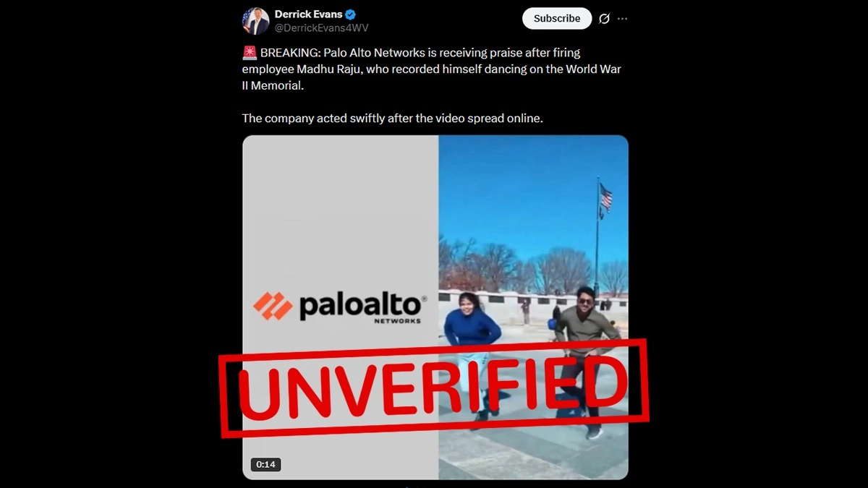Screen dimensions: 868x488
Task: Click the blue verified checkmark badge
Action: [351, 14]
